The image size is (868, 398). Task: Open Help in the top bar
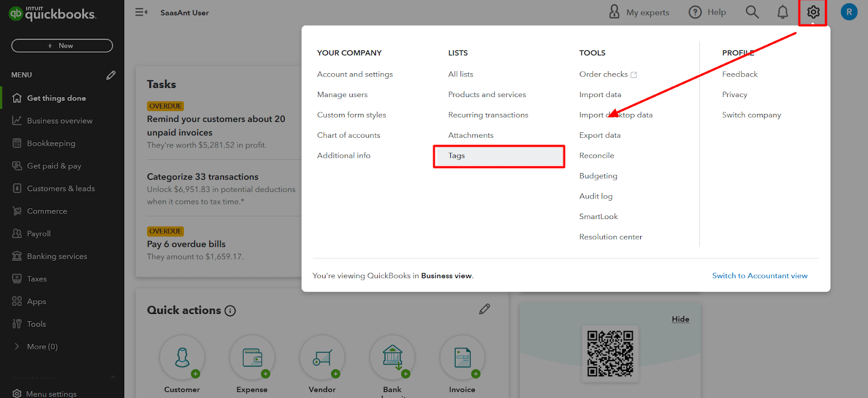[707, 12]
